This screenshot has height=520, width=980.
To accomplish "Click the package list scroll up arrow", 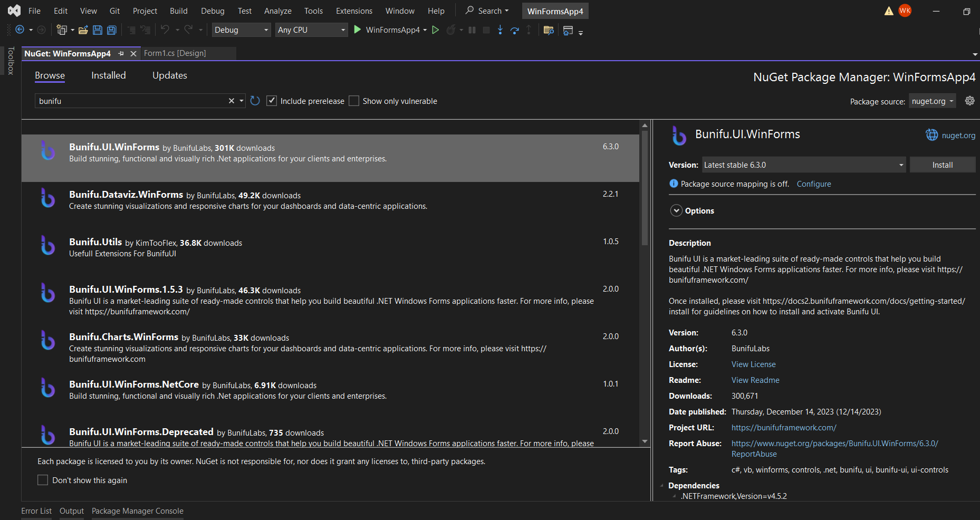I will pos(645,126).
